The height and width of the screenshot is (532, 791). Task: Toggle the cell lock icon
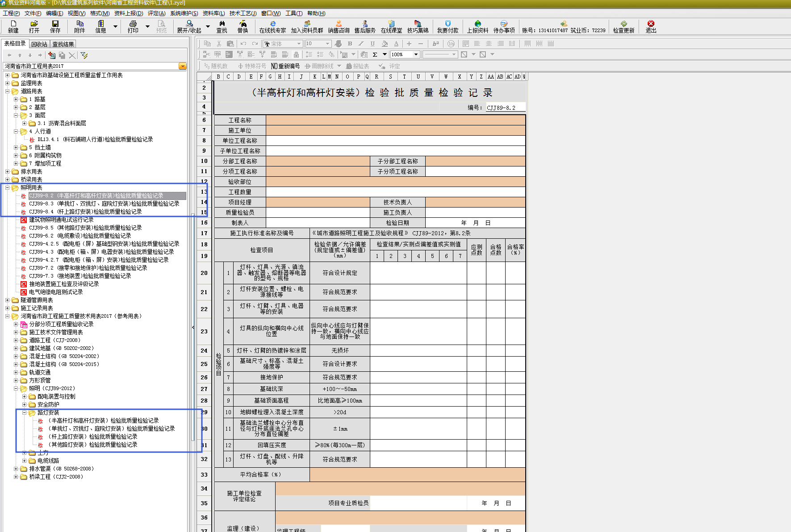[296, 54]
